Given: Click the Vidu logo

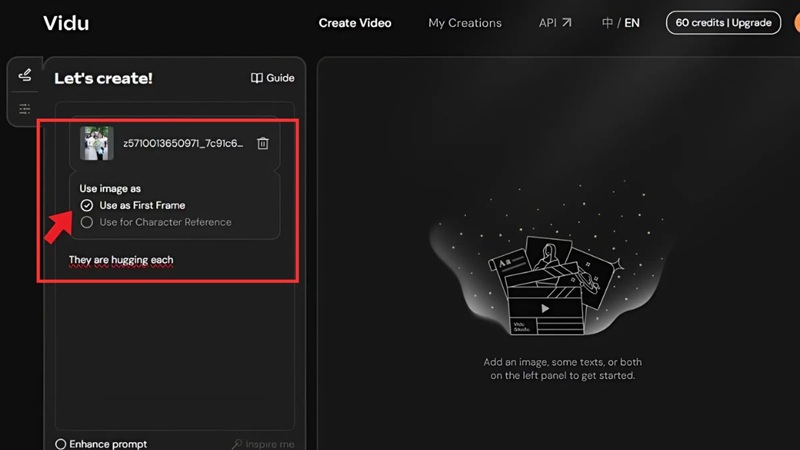Looking at the screenshot, I should pyautogui.click(x=66, y=23).
